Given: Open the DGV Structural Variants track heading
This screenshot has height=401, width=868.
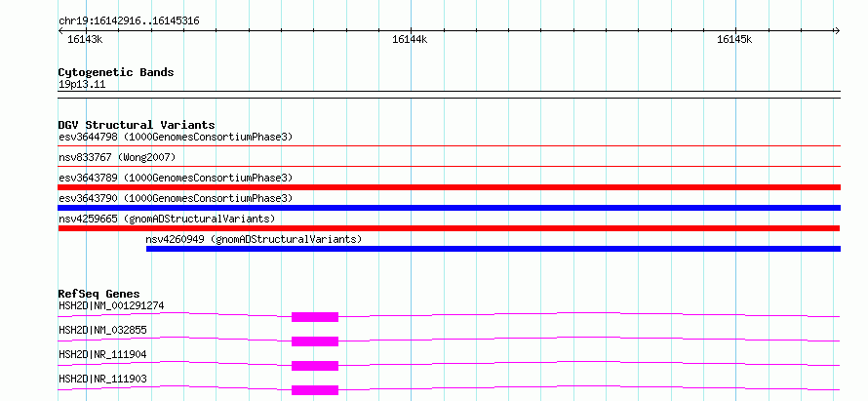Looking at the screenshot, I should tap(137, 125).
